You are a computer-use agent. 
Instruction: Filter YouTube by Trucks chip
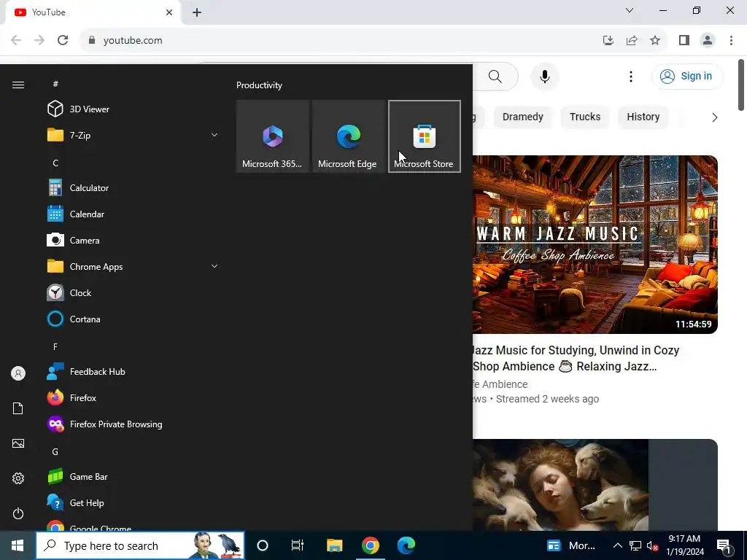(585, 117)
